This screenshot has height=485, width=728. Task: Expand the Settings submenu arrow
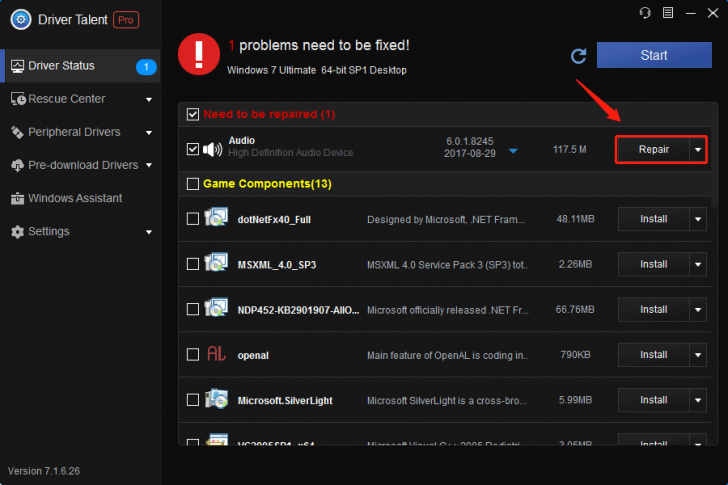[x=149, y=232]
